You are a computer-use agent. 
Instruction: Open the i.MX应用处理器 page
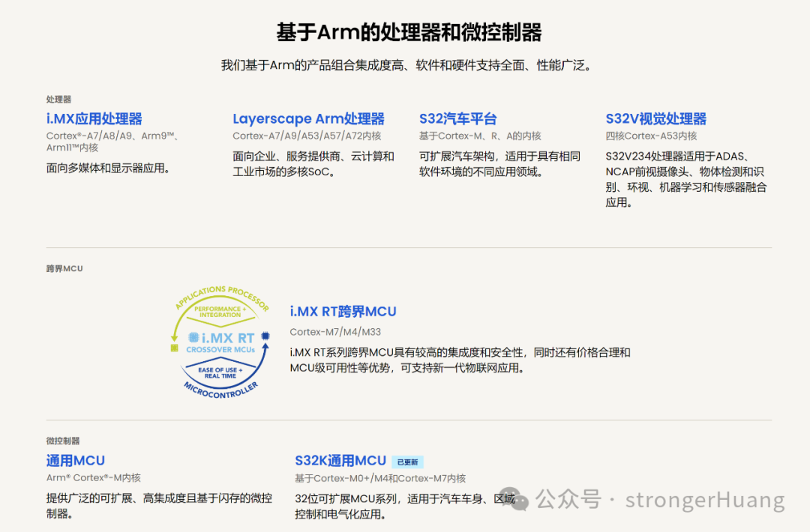[x=93, y=118]
